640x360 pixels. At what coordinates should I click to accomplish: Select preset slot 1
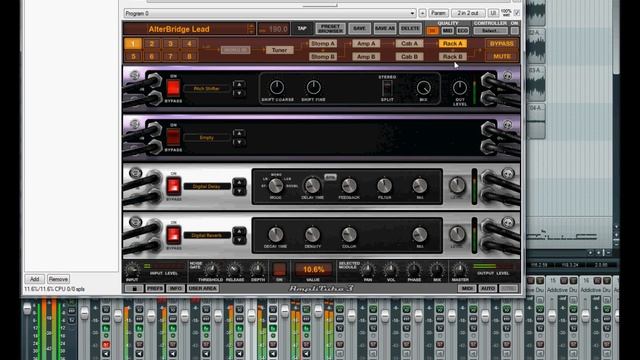coord(133,44)
